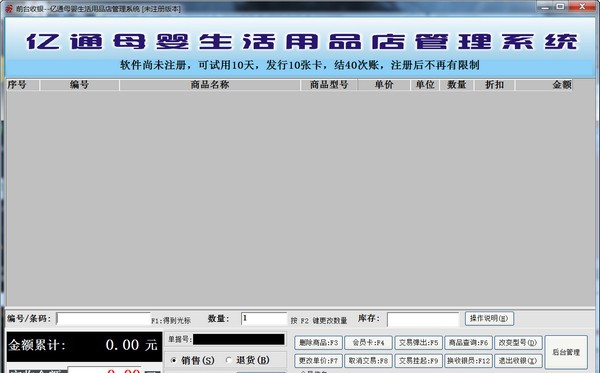This screenshot has width=600, height=373.
Task: Click the unregistered trial notice text
Action: pyautogui.click(x=300, y=65)
